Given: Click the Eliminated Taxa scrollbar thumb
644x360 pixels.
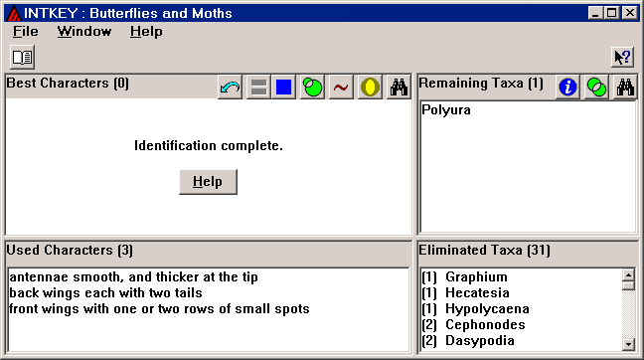Looking at the screenshot, I should [x=628, y=285].
